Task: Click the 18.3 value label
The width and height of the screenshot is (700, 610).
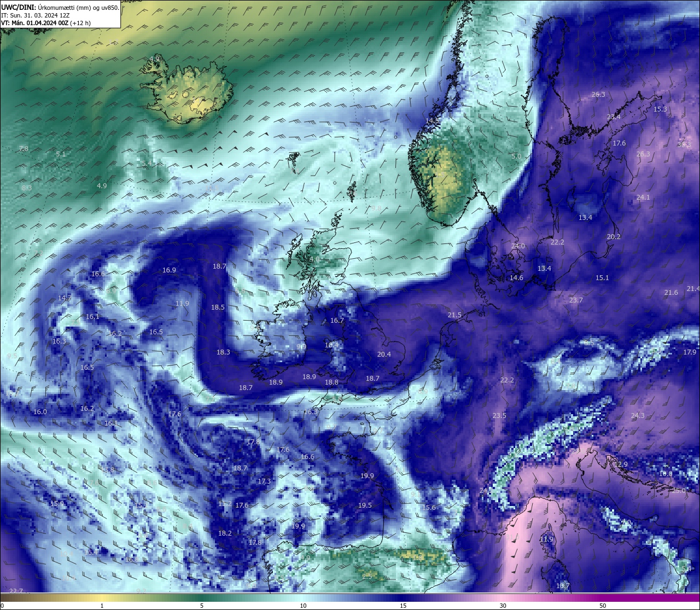Action: [223, 352]
